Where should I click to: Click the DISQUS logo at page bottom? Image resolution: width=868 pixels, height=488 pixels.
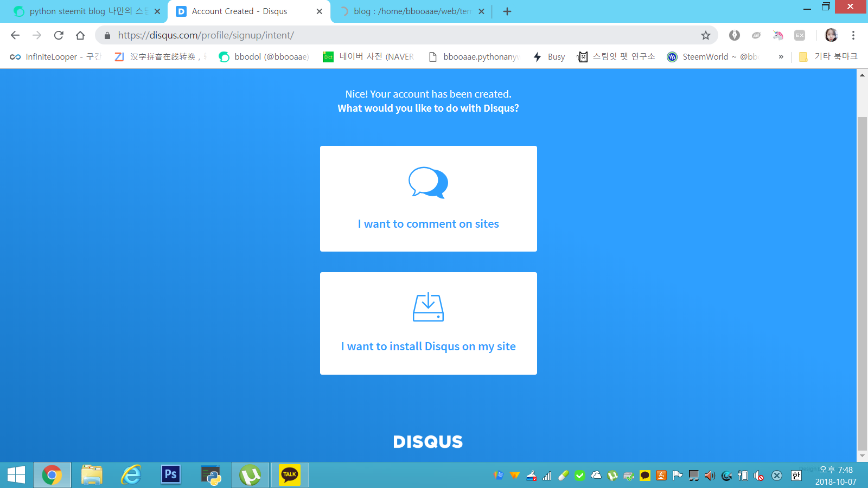pyautogui.click(x=428, y=442)
